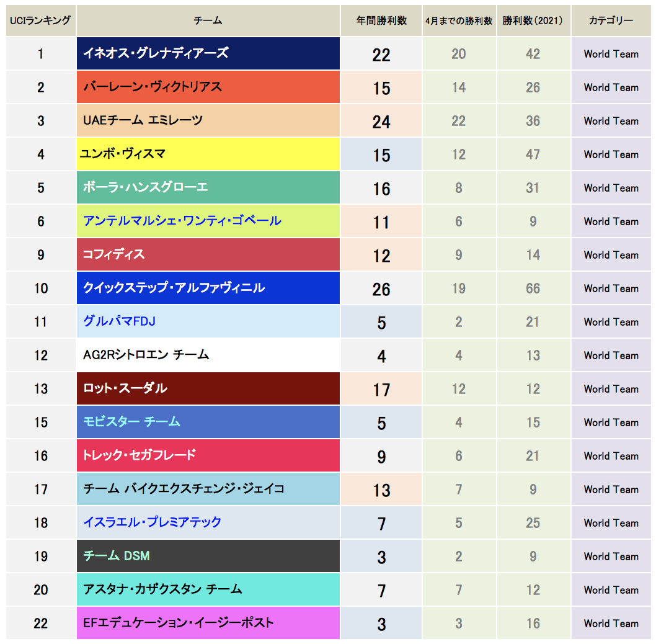
Task: Click the カテゴリー column header
Action: (611, 20)
